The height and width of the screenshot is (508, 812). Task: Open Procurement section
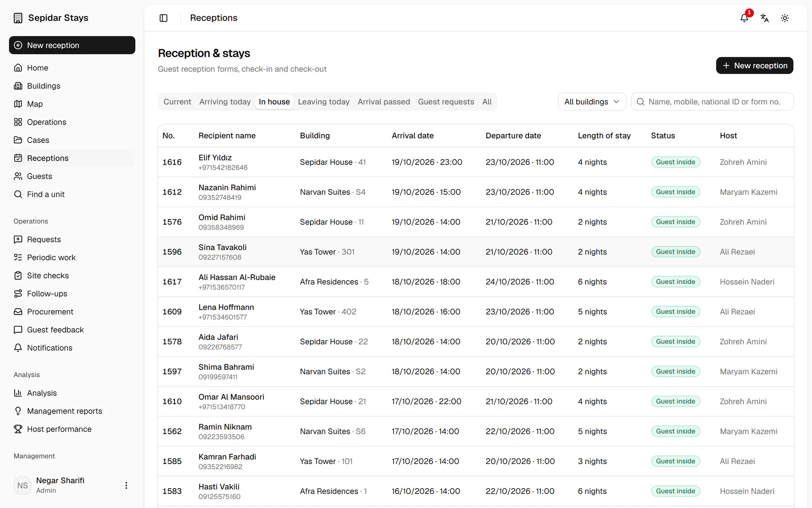(72, 312)
